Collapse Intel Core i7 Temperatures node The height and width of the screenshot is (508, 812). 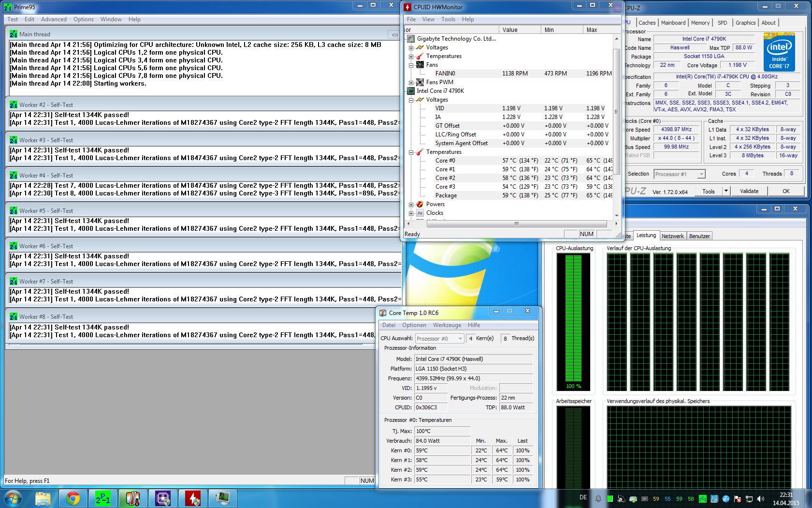(411, 152)
